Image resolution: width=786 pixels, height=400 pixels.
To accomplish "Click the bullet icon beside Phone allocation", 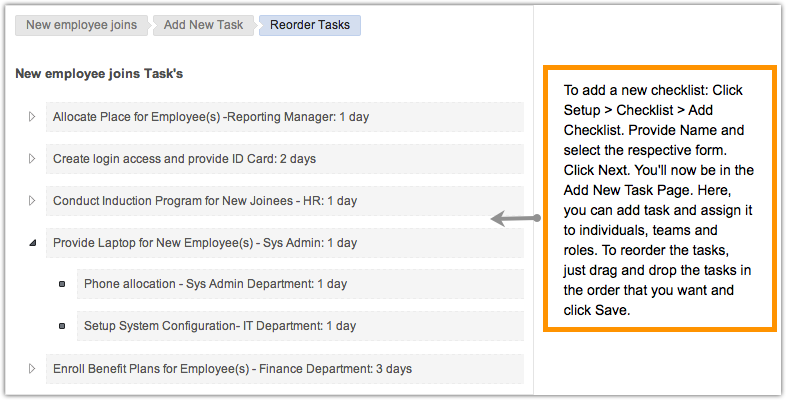I will [x=63, y=285].
